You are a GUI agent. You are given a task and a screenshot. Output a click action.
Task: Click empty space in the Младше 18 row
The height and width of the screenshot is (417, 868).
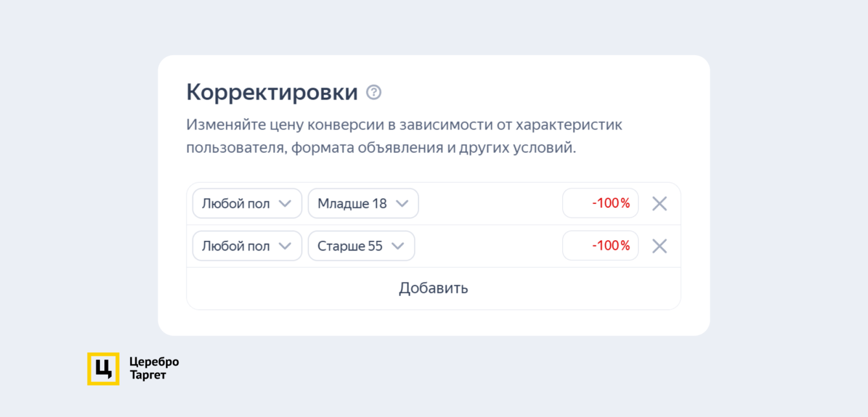tap(489, 203)
